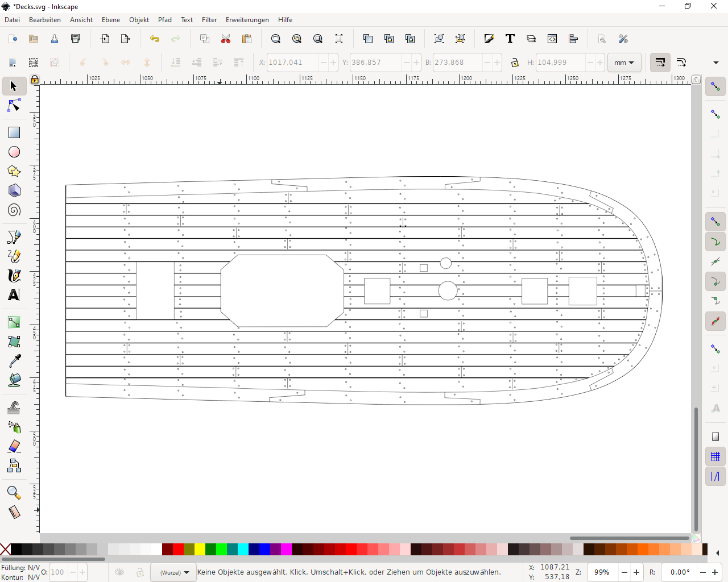
Task: Open the Pfad menu
Action: 164,20
